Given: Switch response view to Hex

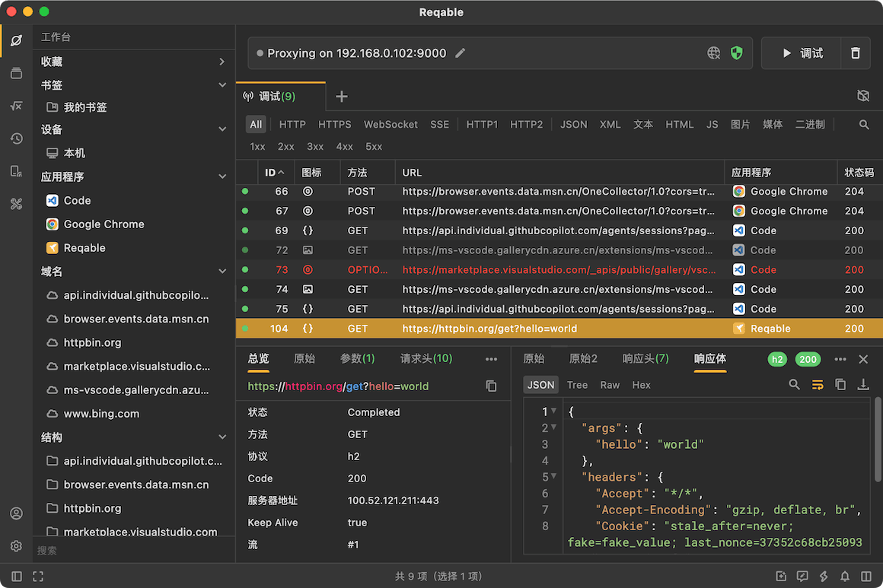Looking at the screenshot, I should [641, 385].
